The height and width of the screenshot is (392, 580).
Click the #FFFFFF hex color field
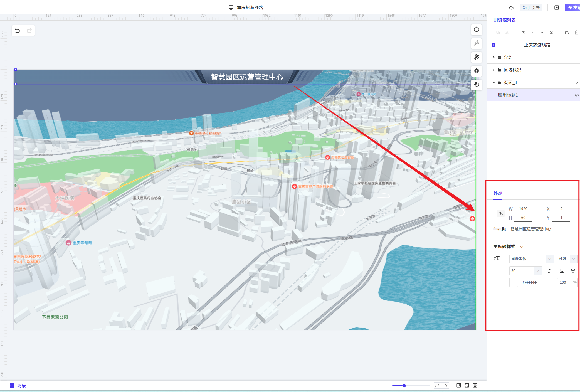point(537,282)
